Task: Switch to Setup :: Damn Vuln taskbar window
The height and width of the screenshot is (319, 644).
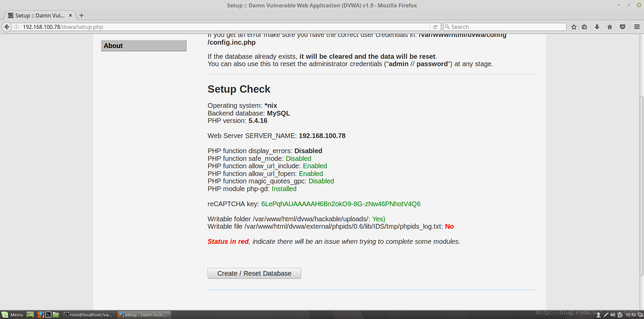Action: tap(144, 315)
